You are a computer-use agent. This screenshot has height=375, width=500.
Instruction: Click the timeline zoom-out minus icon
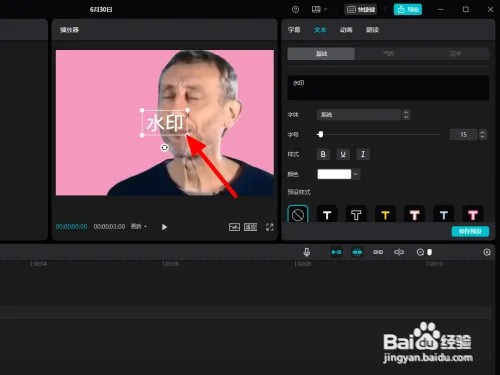pyautogui.click(x=420, y=252)
